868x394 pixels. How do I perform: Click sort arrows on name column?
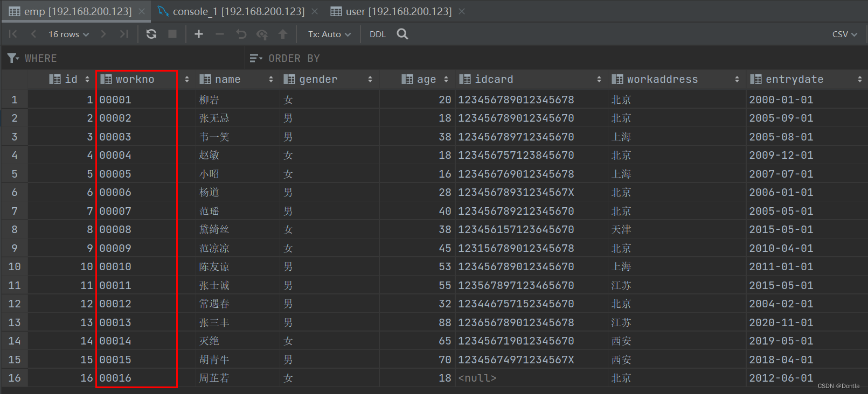pos(271,79)
